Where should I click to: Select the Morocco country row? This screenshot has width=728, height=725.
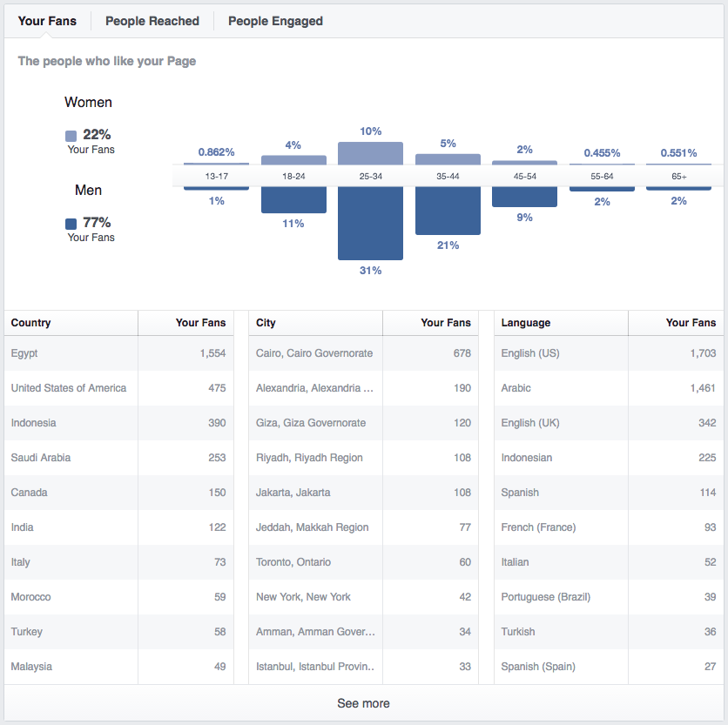(x=118, y=597)
